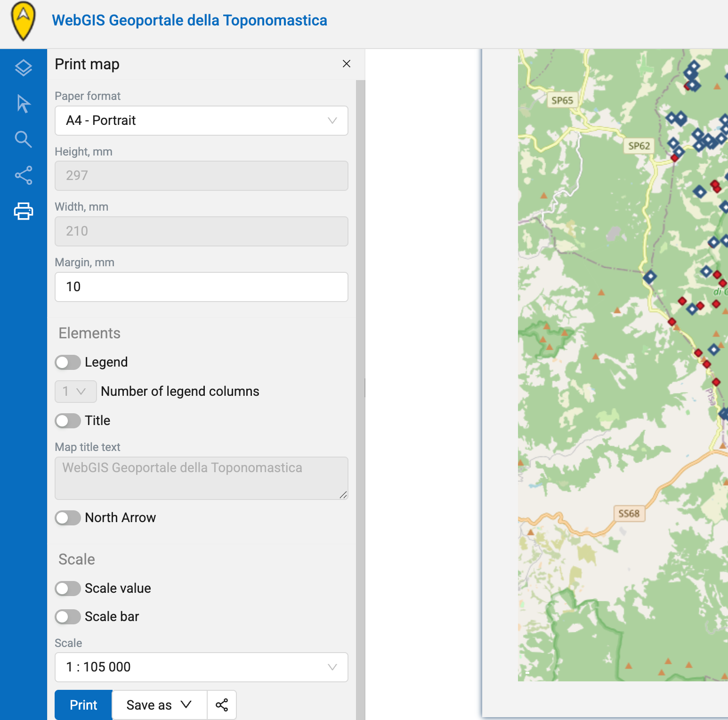
Task: Close the Print map panel
Action: pyautogui.click(x=347, y=64)
